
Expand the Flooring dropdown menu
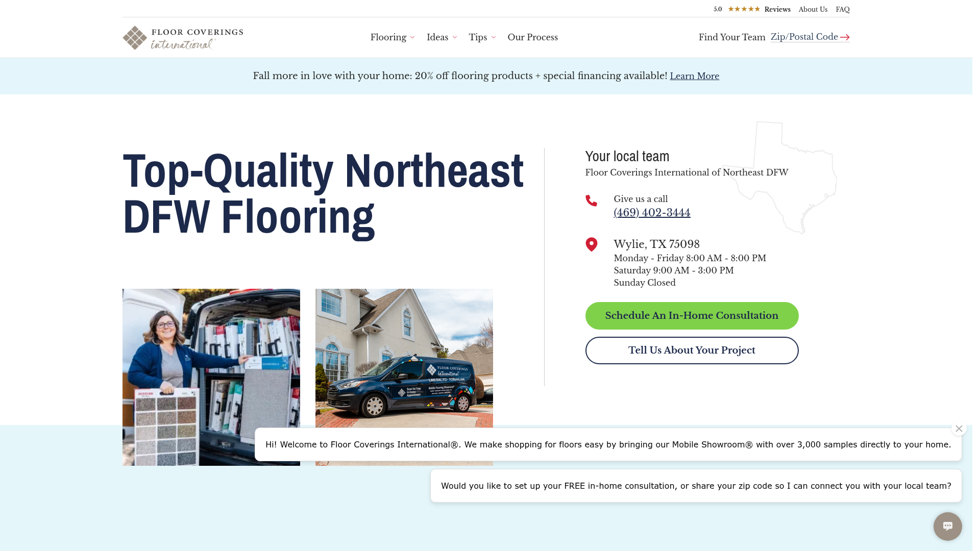pyautogui.click(x=392, y=37)
